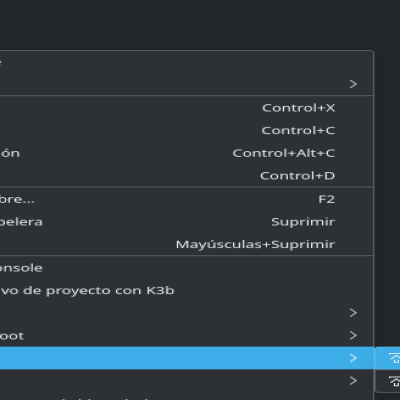The height and width of the screenshot is (400, 400).
Task: Click the highlighted blue menu row
Action: [x=186, y=358]
